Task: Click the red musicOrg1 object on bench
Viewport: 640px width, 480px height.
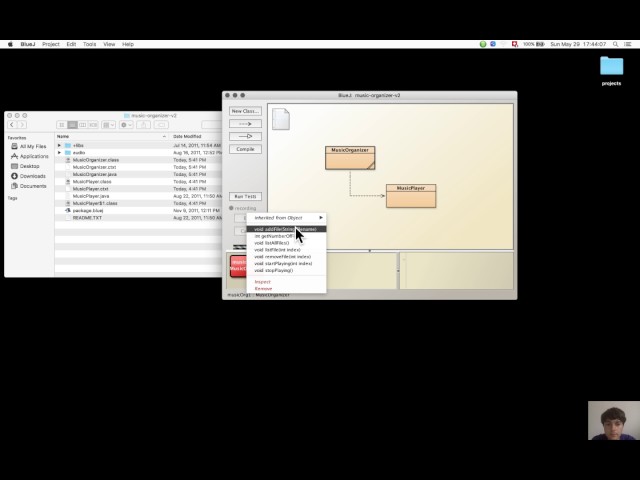Action: pos(238,266)
